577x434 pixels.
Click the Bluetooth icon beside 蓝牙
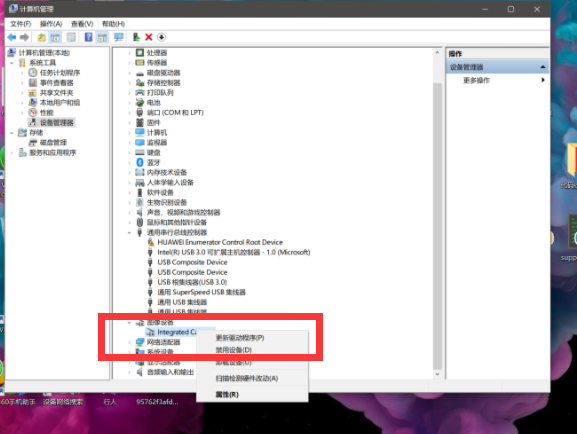pos(140,162)
